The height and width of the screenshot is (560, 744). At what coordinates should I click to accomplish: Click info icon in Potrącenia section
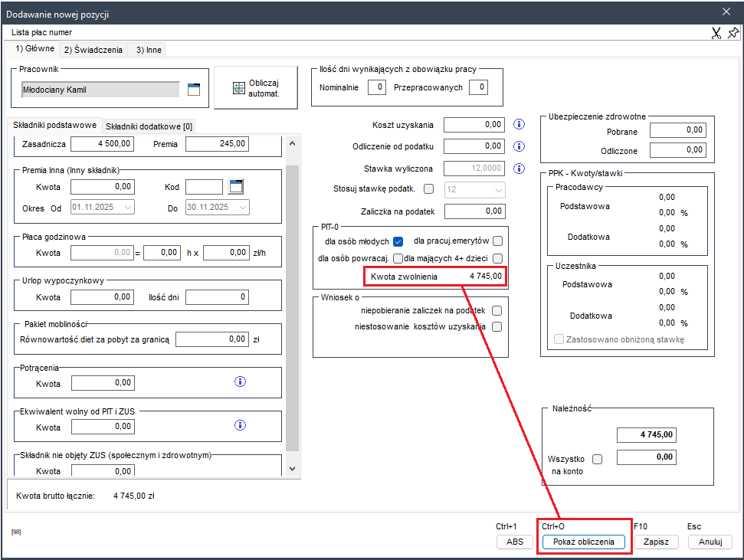[x=239, y=382]
